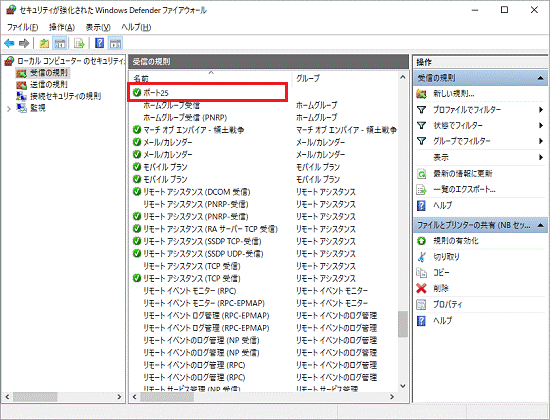Click the 規則の有効化 green icon
The width and height of the screenshot is (550, 420).
(421, 241)
